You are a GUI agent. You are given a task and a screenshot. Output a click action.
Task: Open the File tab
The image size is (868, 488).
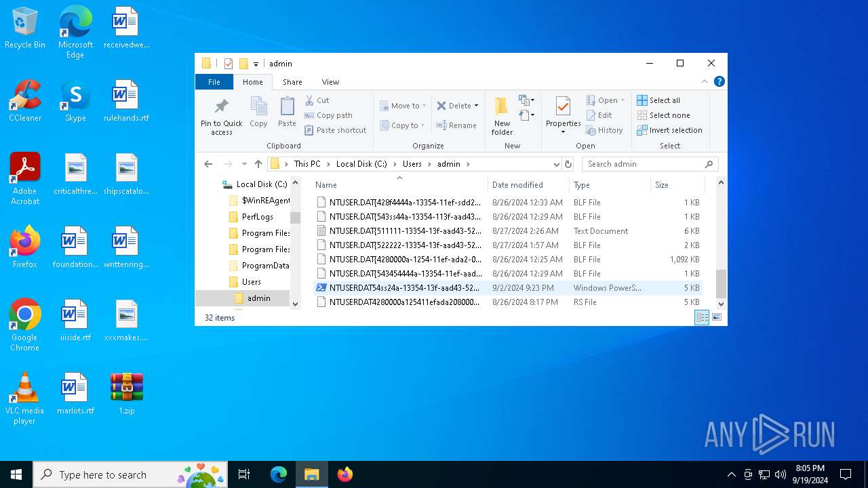[214, 82]
